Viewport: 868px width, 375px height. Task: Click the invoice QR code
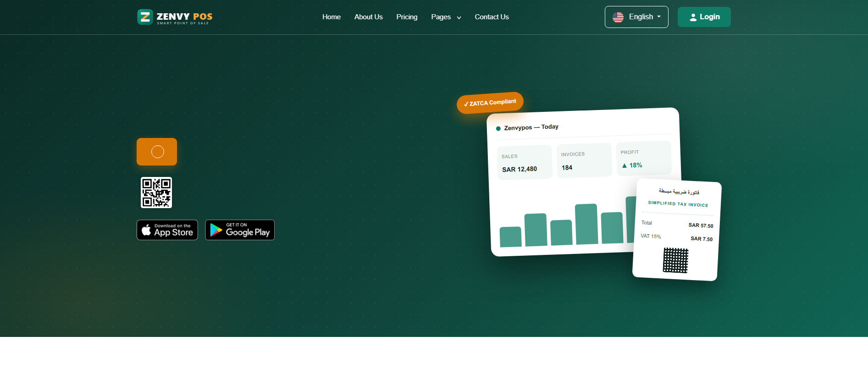[675, 260]
